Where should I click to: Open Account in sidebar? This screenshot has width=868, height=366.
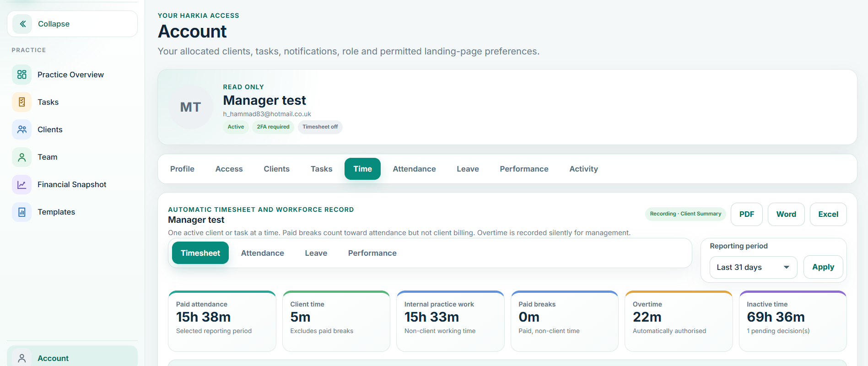[x=72, y=357]
